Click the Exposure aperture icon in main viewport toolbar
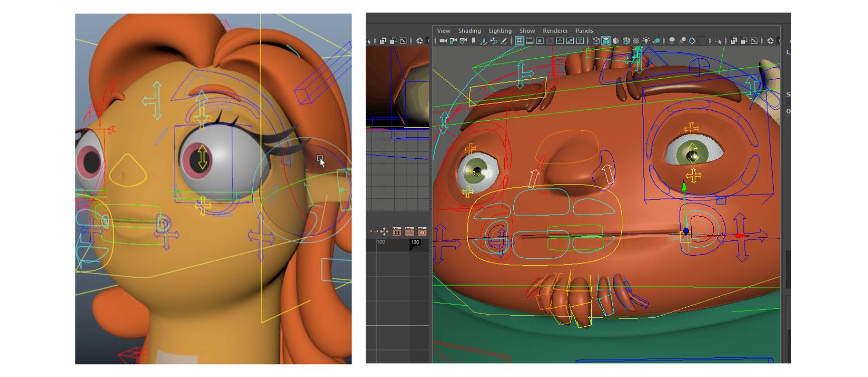This screenshot has width=868, height=377. pos(771,41)
